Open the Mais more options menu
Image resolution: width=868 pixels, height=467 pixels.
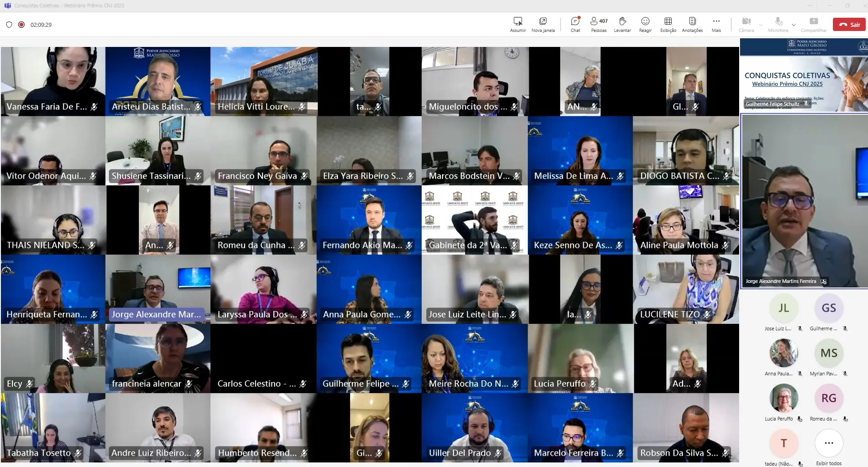point(716,24)
